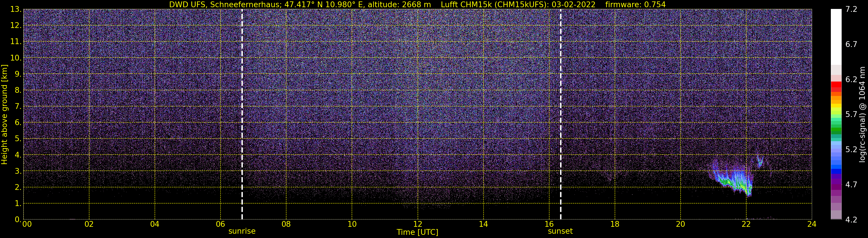Click the time axis tick '00'
This screenshot has width=868, height=238.
(27, 224)
